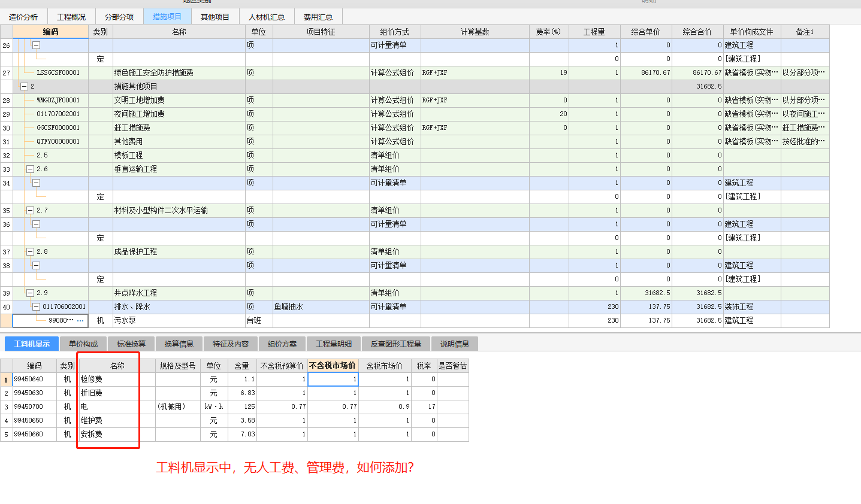Open the 换算信息 tab

(179, 344)
